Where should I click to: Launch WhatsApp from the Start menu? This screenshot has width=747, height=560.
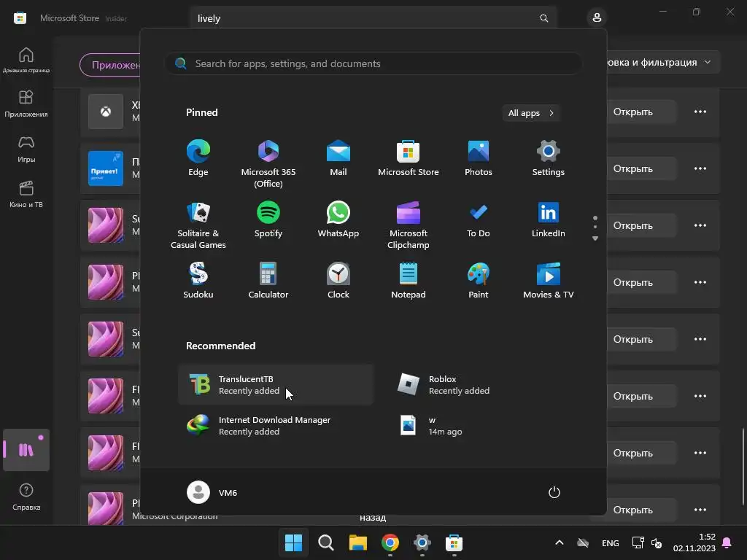pos(338,219)
